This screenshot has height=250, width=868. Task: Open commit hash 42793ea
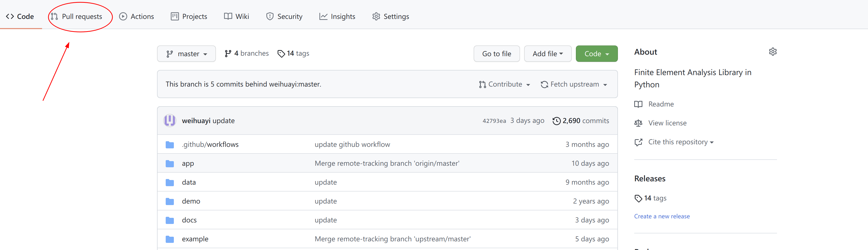coord(494,121)
